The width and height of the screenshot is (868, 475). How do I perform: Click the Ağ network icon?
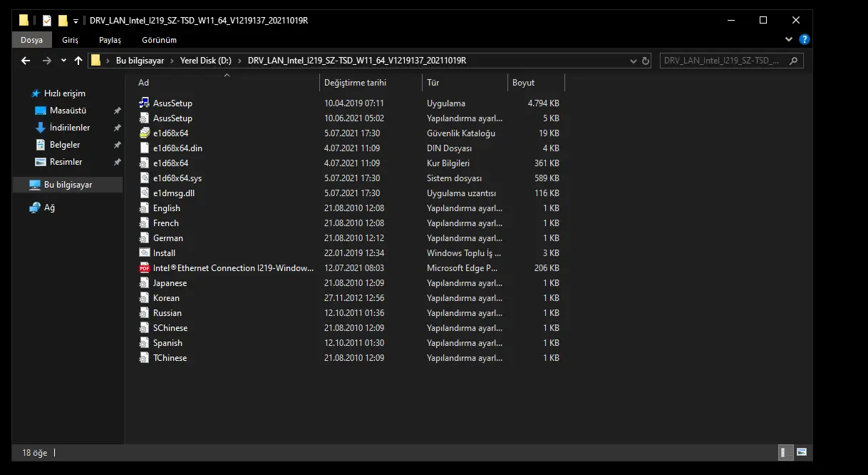pos(35,208)
